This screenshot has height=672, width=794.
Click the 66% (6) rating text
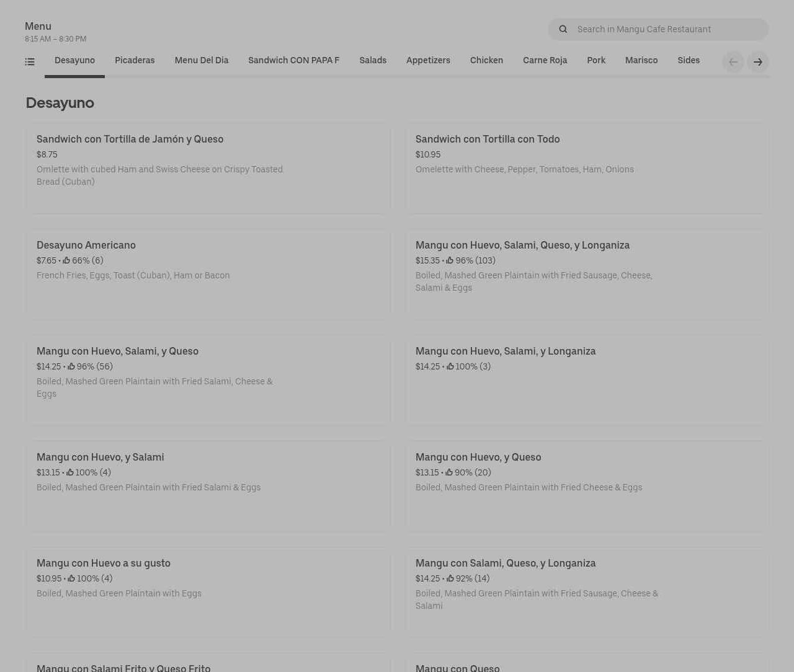(87, 261)
